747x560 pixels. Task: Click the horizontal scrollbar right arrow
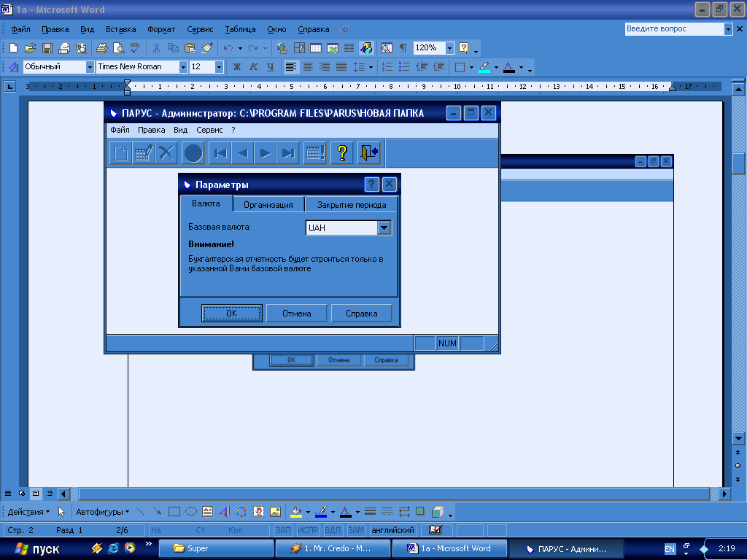coord(724,494)
